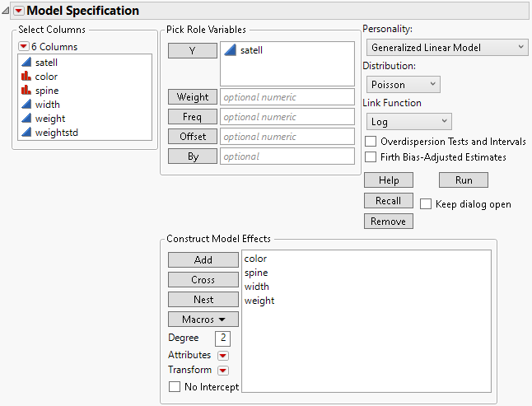Click the Run button
Image resolution: width=532 pixels, height=406 pixels.
(x=463, y=180)
